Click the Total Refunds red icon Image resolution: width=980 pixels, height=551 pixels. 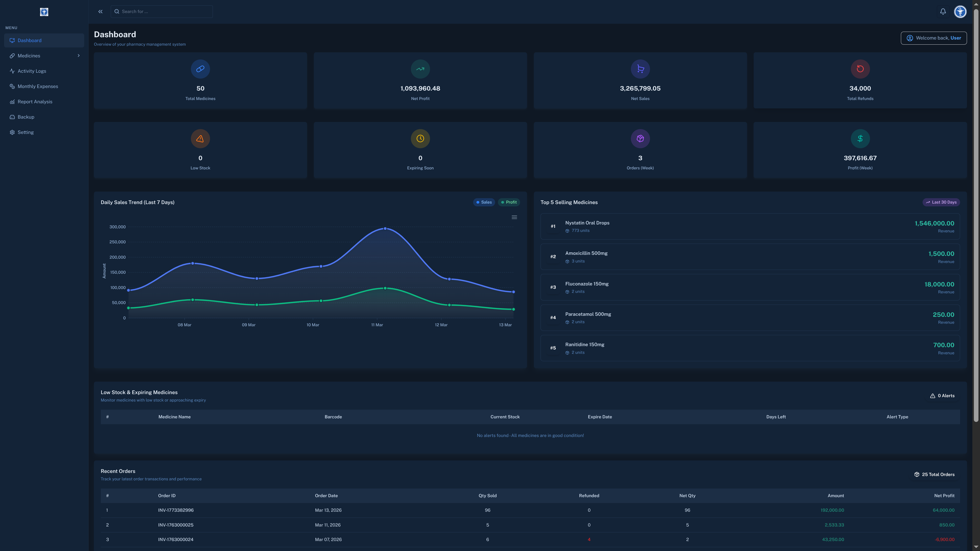860,69
